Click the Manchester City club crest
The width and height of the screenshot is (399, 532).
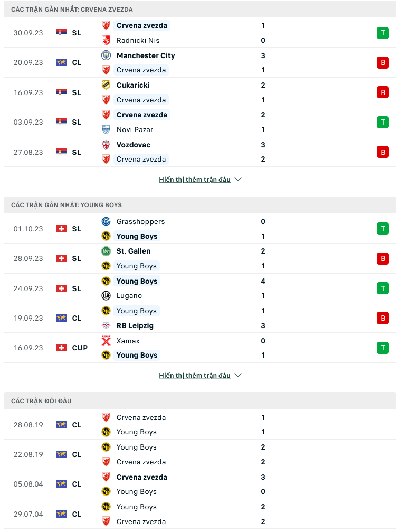(x=106, y=55)
